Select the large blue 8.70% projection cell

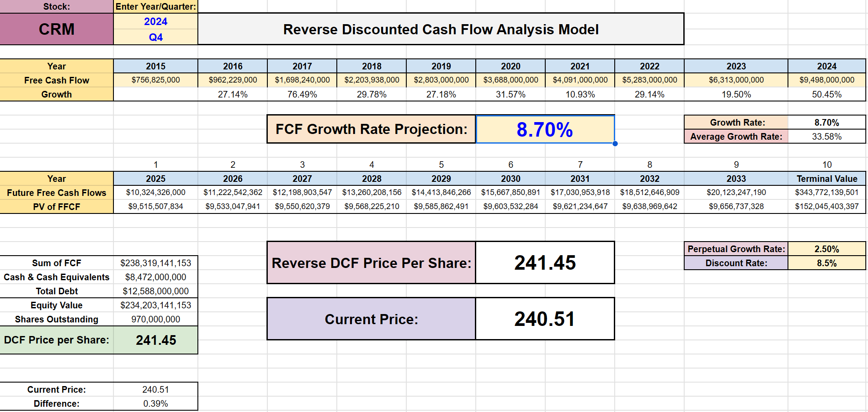(x=545, y=130)
